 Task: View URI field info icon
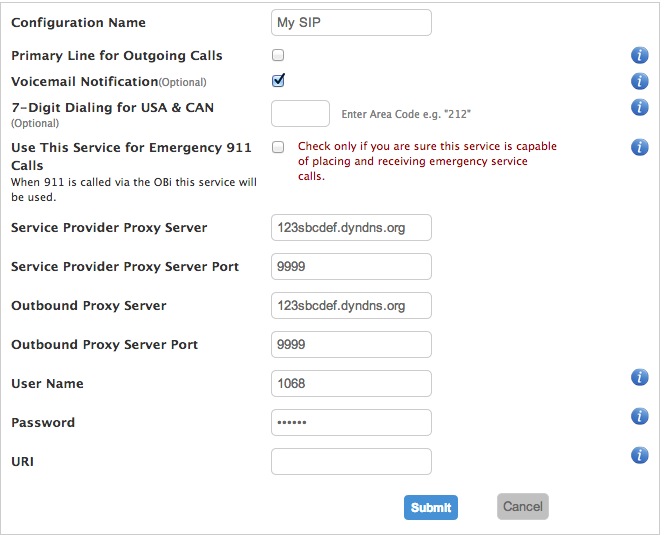(639, 455)
